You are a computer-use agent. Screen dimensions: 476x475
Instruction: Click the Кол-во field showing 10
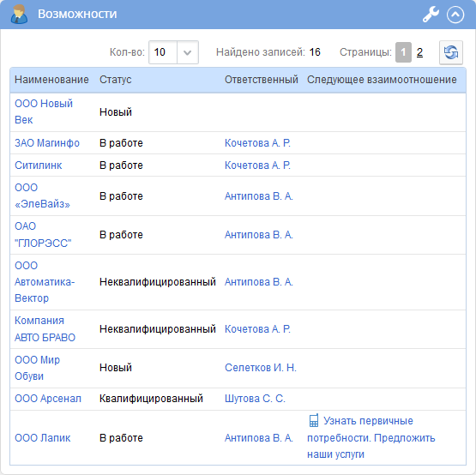point(163,52)
